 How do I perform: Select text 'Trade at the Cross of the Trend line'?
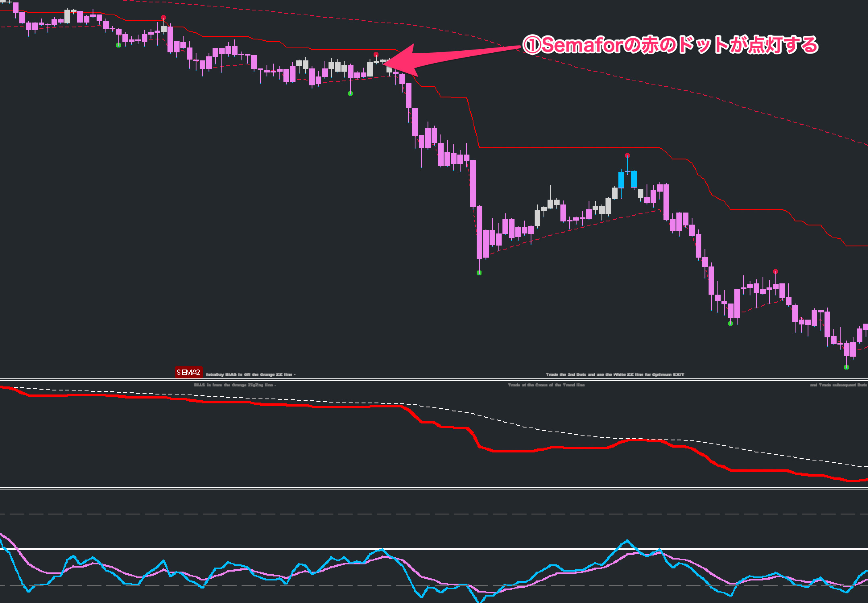546,385
